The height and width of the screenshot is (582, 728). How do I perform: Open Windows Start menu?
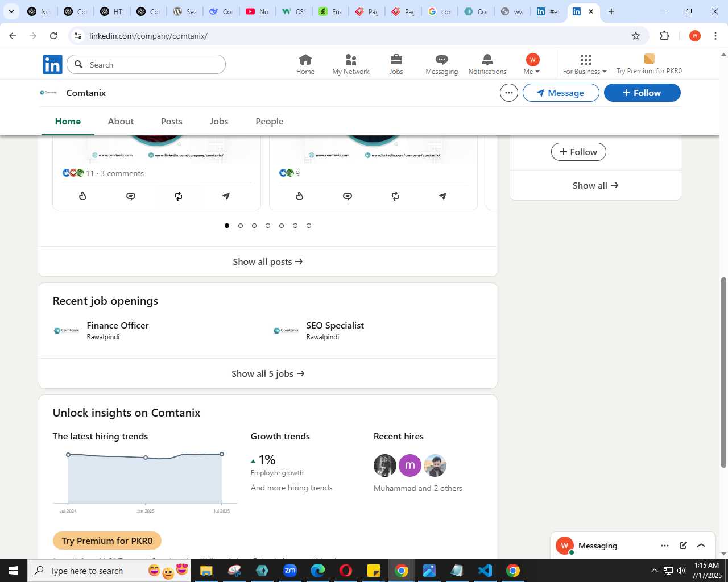click(x=14, y=571)
